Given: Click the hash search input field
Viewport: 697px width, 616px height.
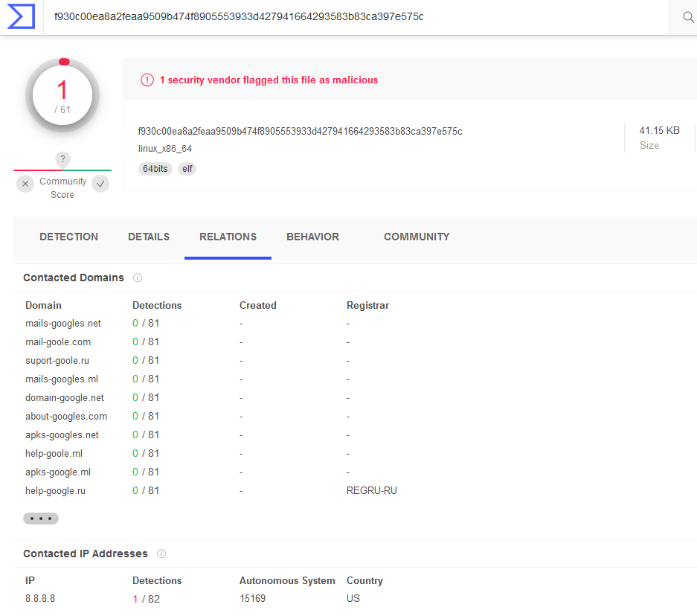Looking at the screenshot, I should [x=356, y=17].
